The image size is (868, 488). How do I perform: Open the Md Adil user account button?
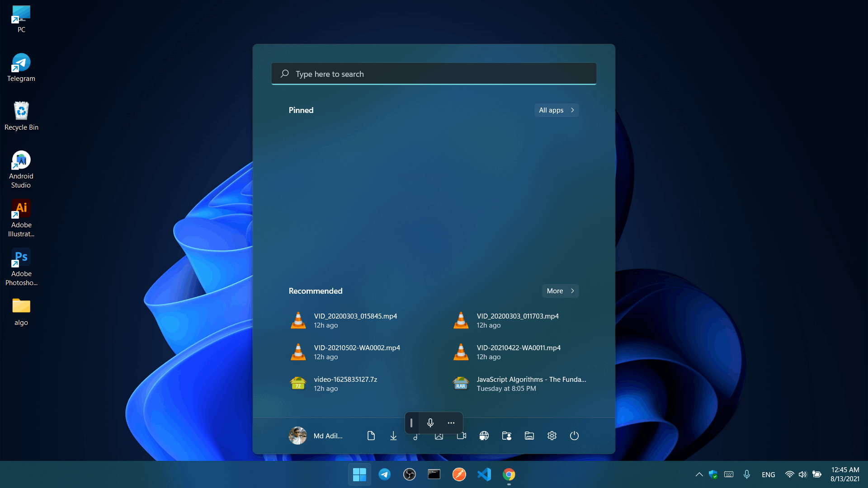(x=316, y=436)
